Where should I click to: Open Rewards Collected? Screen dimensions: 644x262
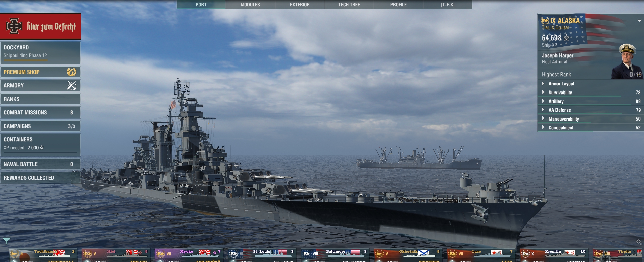41,178
